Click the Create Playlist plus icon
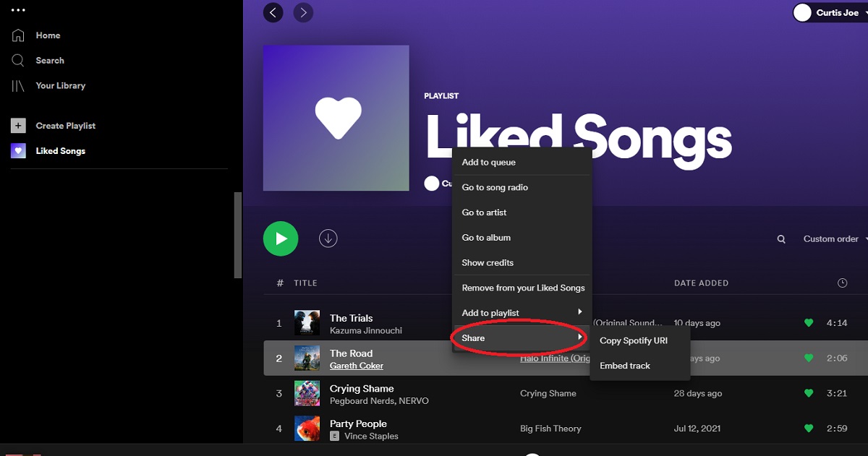Screen dimensions: 868x456 (18, 126)
